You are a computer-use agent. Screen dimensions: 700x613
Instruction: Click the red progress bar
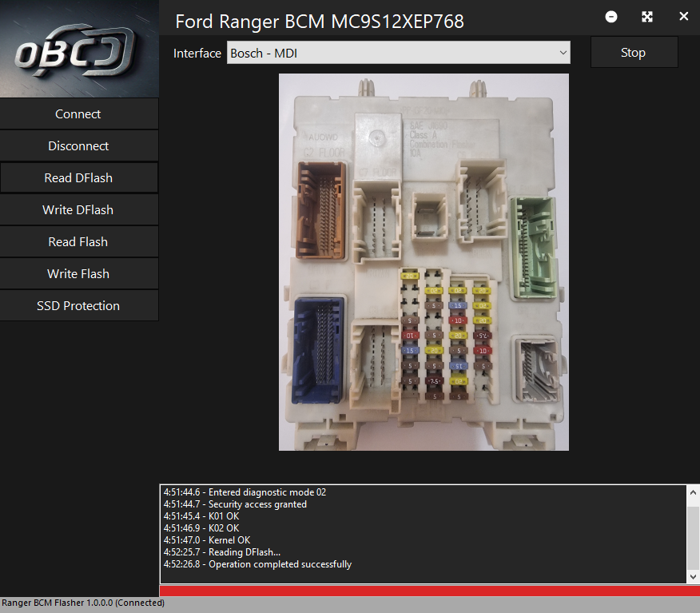(x=429, y=591)
